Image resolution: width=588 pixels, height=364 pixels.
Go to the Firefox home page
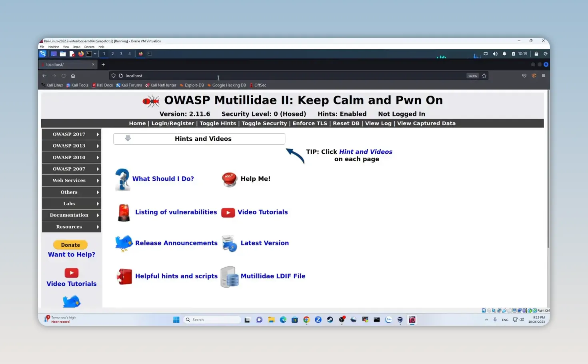(73, 76)
